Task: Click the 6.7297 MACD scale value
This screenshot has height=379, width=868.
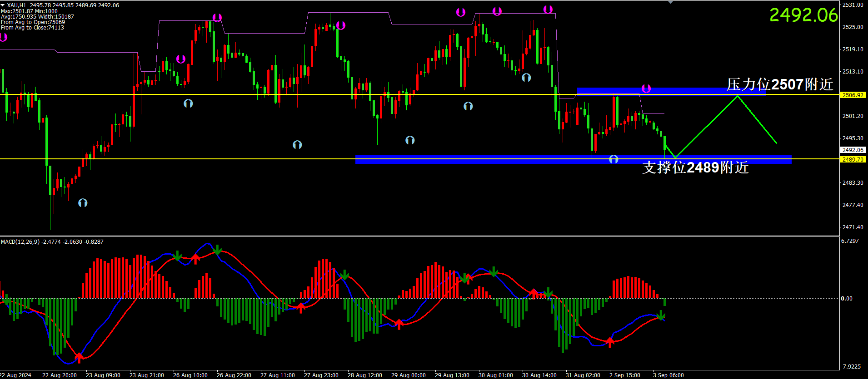Action: (x=850, y=241)
